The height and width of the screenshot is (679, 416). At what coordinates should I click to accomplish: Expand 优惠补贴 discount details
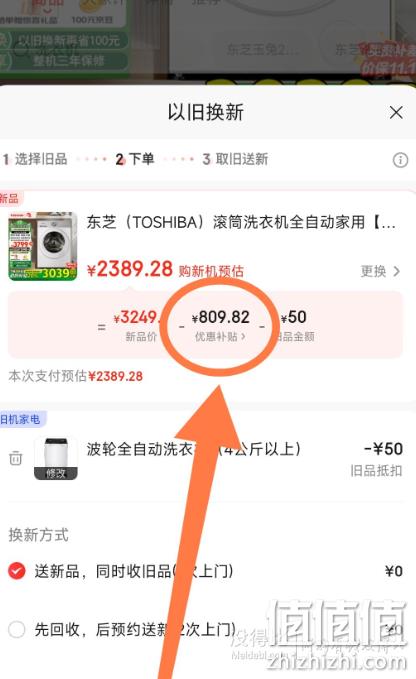tap(220, 336)
